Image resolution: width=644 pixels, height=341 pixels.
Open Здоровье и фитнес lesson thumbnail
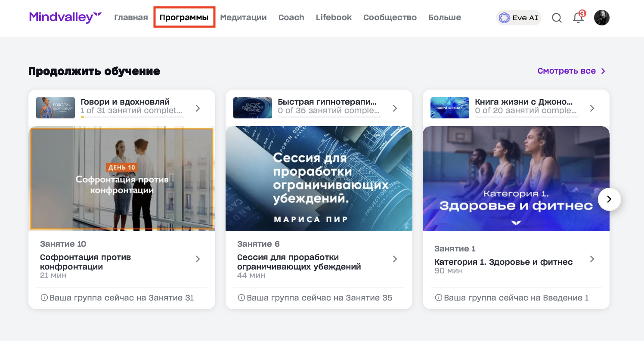click(516, 179)
